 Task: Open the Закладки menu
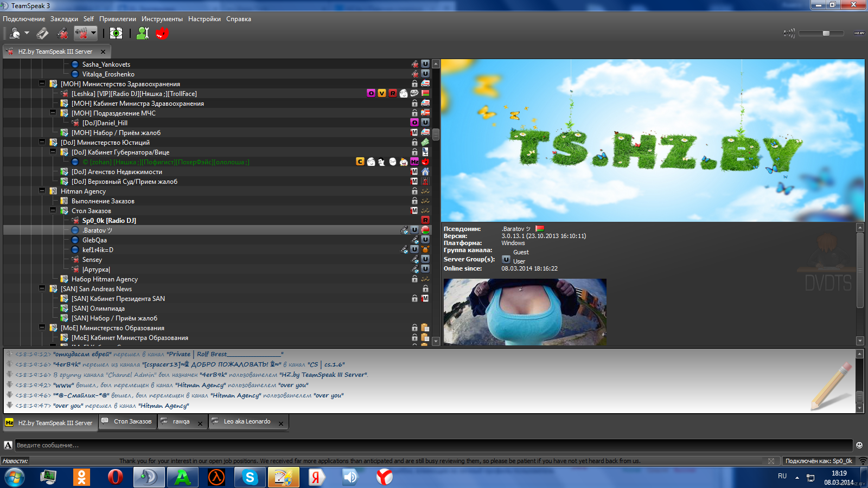(x=64, y=19)
